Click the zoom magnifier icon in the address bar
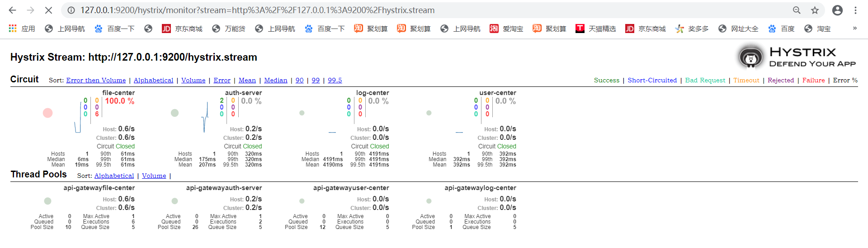 coord(797,10)
